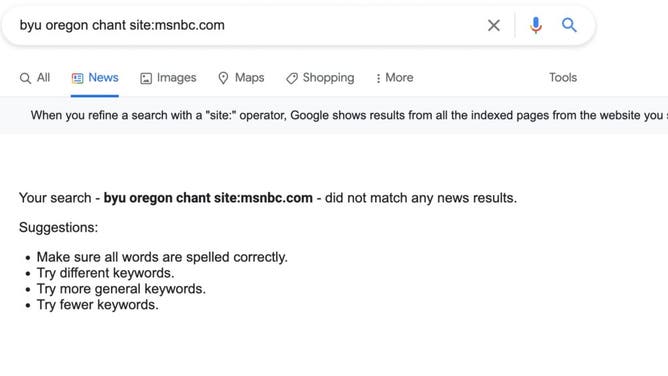The image size is (668, 376).
Task: Click the magnifier icon beside All
Action: pos(25,78)
